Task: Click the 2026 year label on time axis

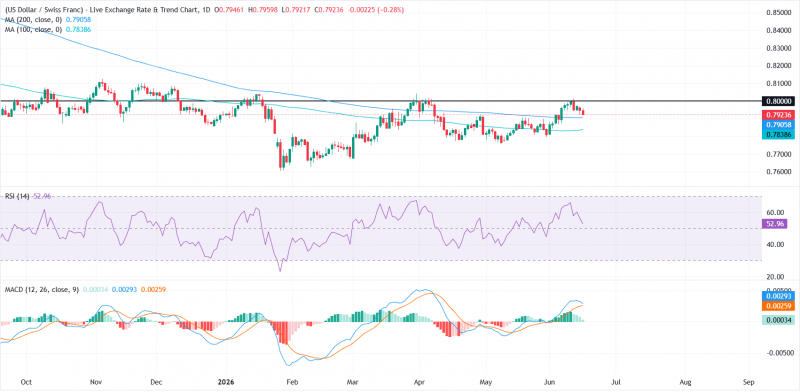Action: 225,382
